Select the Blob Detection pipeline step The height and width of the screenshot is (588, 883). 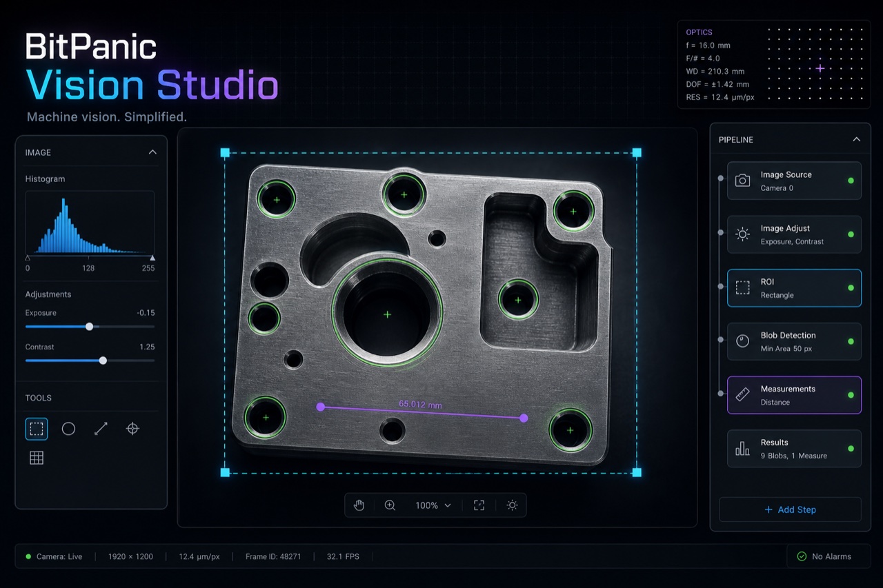tap(794, 341)
